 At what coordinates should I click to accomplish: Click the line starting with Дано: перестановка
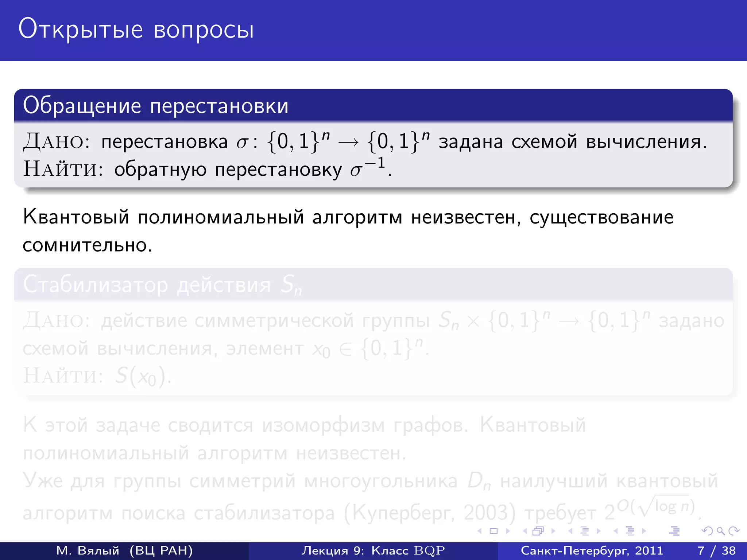coord(365,141)
